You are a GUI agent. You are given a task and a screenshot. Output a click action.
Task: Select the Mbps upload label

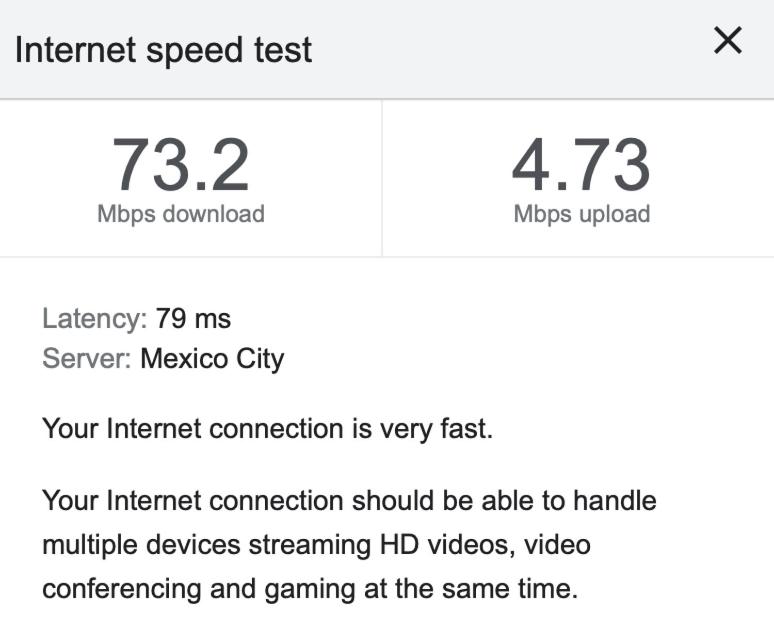click(581, 214)
